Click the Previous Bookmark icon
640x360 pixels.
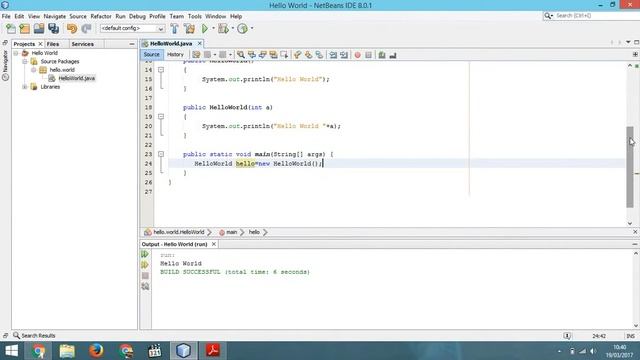(298, 55)
